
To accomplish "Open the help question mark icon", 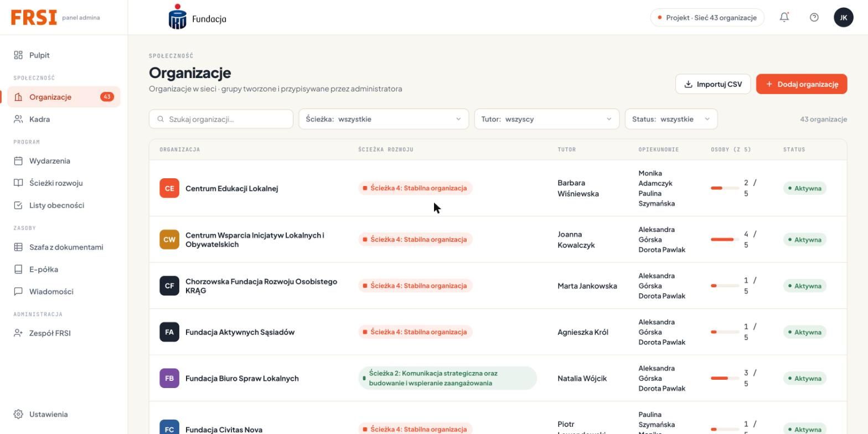I will pyautogui.click(x=814, y=17).
